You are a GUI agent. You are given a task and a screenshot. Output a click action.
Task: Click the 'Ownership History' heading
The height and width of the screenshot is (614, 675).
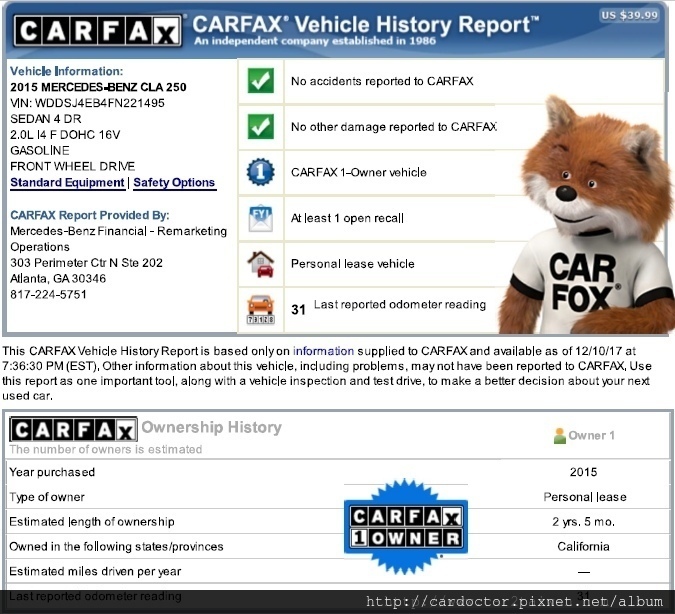[211, 427]
